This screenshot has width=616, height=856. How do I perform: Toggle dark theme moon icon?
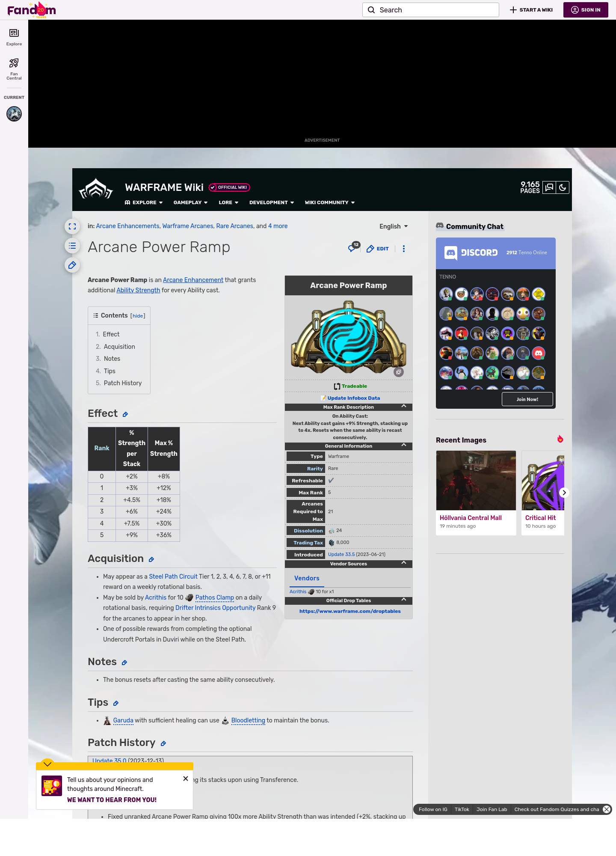(563, 187)
